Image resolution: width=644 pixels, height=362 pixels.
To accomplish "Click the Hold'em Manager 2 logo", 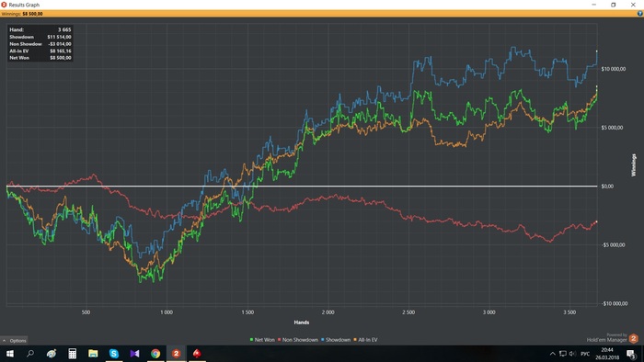I will point(633,338).
